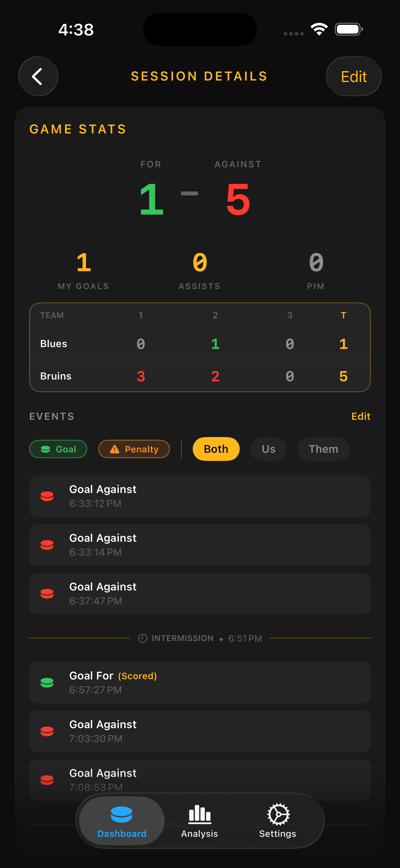This screenshot has height=868, width=400.
Task: Click the Edit button in the top bar
Action: [353, 76]
